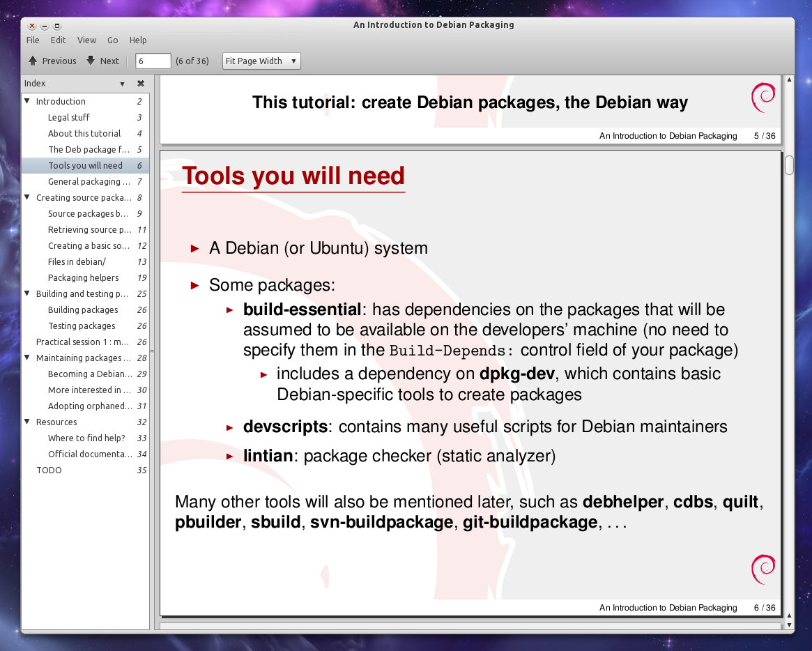The width and height of the screenshot is (812, 651).
Task: Select 'Practical session 1 : m...' index entry
Action: [86, 342]
